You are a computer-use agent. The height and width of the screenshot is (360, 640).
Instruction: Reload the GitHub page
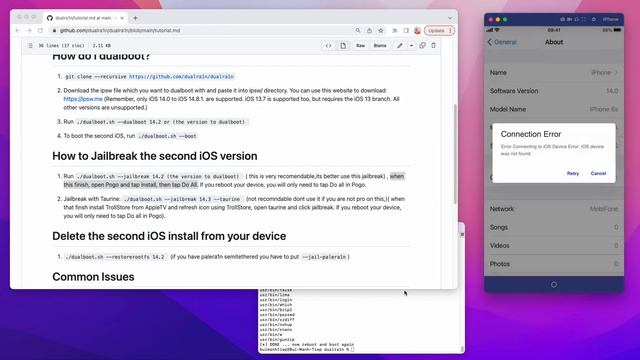point(40,31)
